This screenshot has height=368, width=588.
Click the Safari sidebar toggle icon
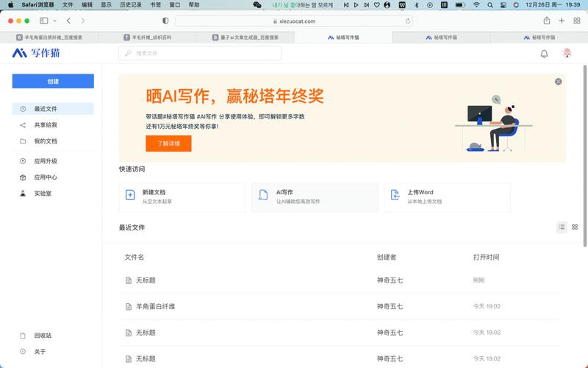44,21
